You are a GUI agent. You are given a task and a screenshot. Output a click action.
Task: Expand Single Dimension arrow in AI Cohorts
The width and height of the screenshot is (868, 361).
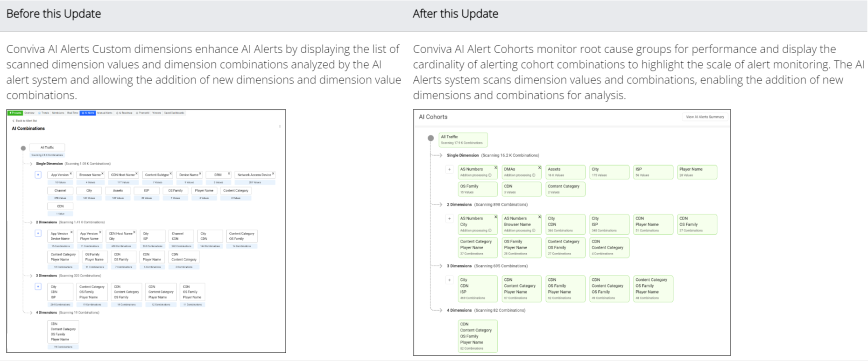(440, 155)
